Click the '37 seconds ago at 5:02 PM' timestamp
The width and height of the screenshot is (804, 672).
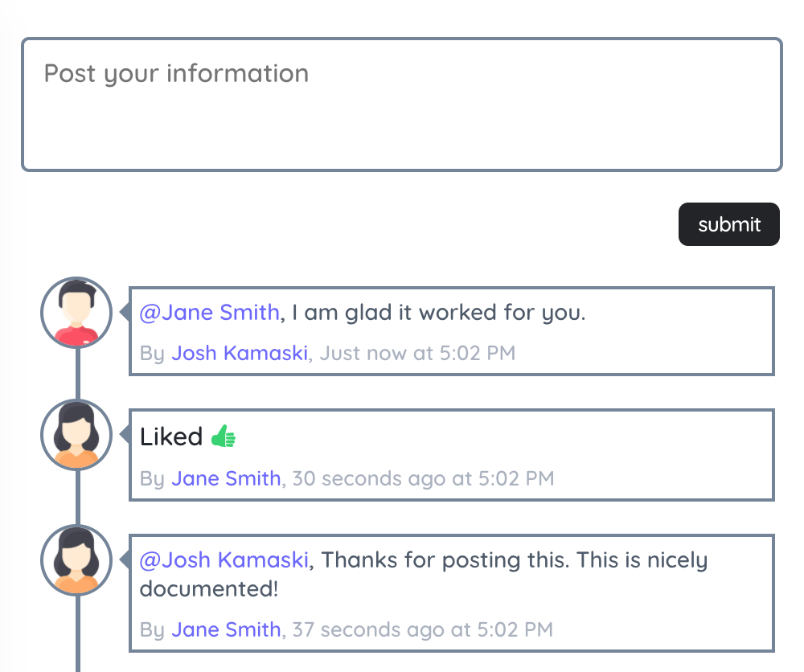pos(423,629)
